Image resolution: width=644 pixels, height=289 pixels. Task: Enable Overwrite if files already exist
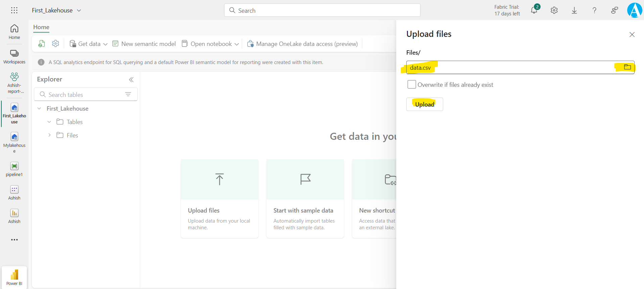point(411,84)
